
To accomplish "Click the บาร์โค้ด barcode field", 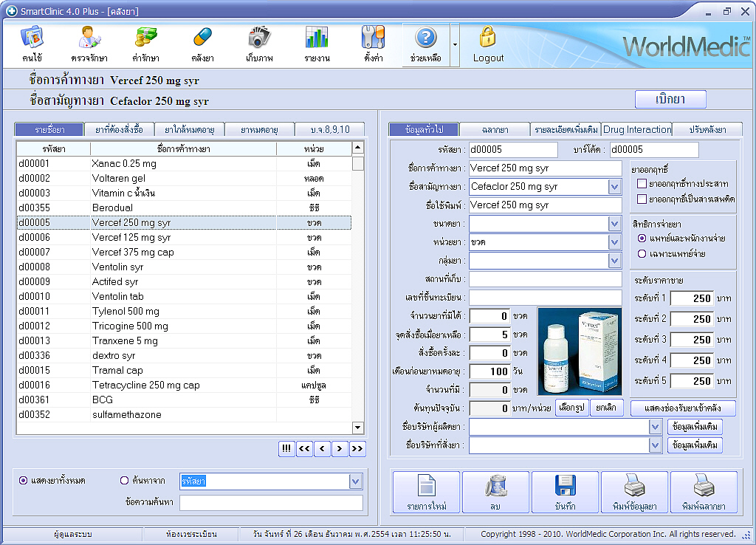I will 654,149.
